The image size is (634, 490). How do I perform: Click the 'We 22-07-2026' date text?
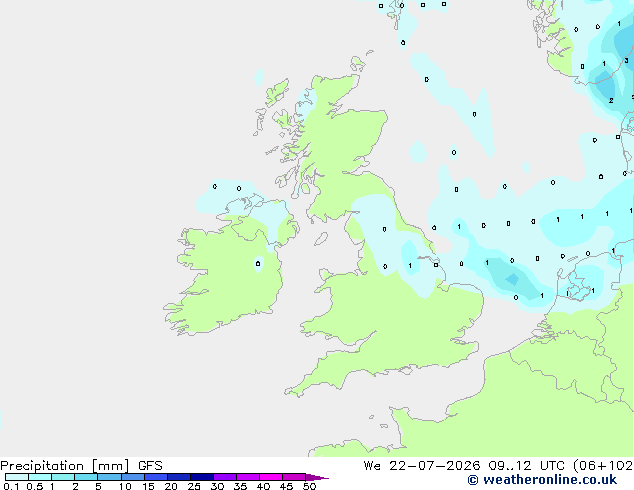point(422,466)
